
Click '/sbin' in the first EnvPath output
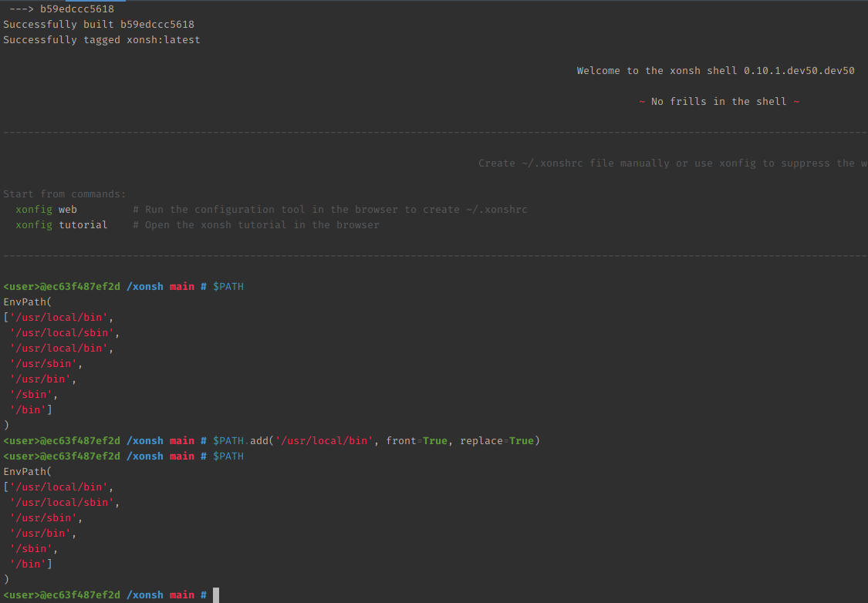31,395
